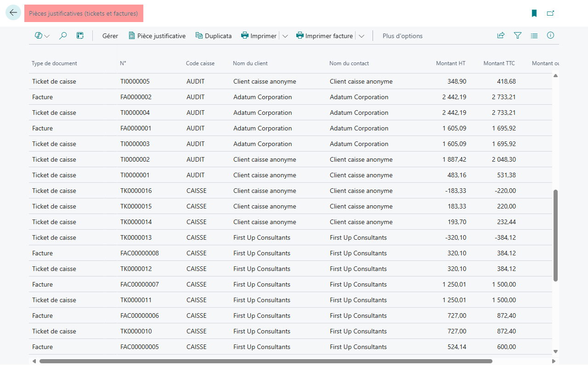Click the Imprimer facture button
Image resolution: width=588 pixels, height=372 pixels.
[324, 36]
